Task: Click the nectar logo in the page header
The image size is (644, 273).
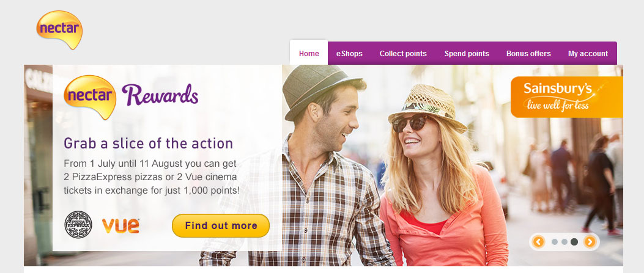Action: pyautogui.click(x=59, y=29)
